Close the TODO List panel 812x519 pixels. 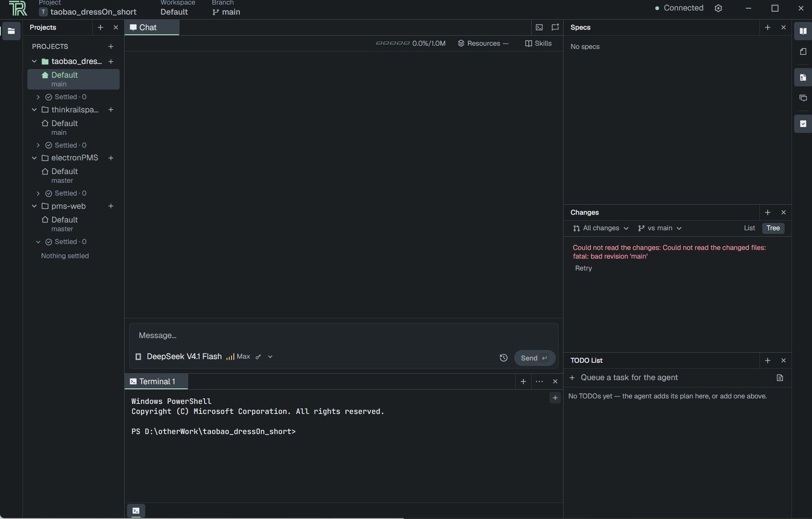(x=784, y=360)
